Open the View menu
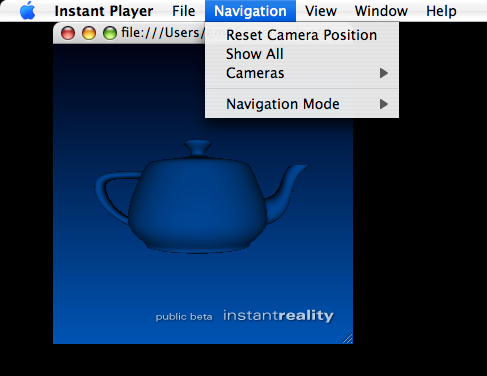The width and height of the screenshot is (487, 376). (321, 11)
